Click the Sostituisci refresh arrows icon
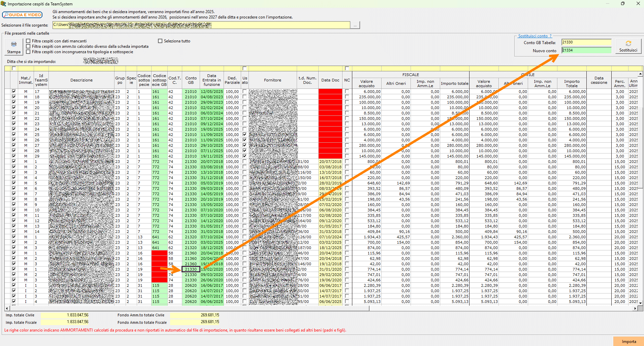Viewport: 644px width, 346px height. tap(628, 43)
